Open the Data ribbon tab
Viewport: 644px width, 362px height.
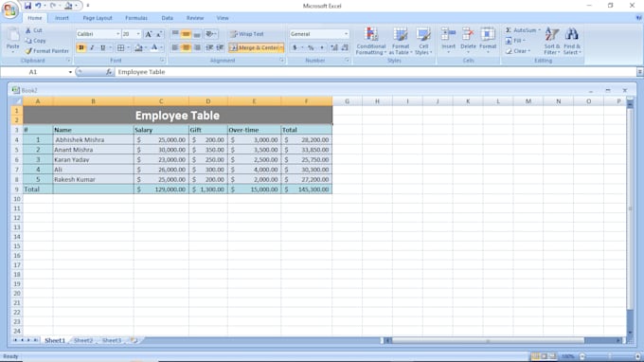point(168,18)
